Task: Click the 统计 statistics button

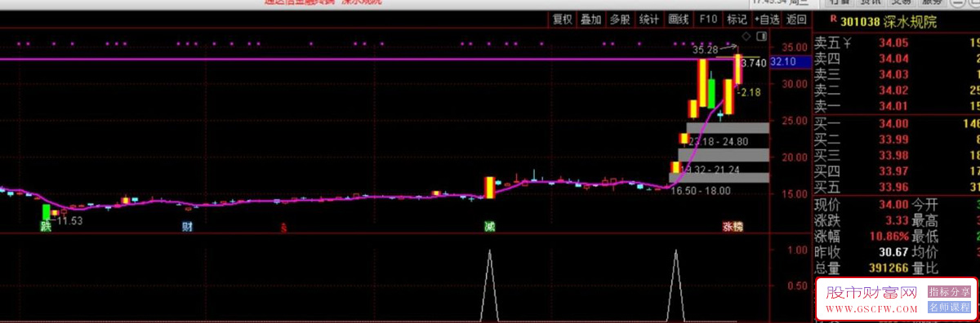Action: (649, 20)
